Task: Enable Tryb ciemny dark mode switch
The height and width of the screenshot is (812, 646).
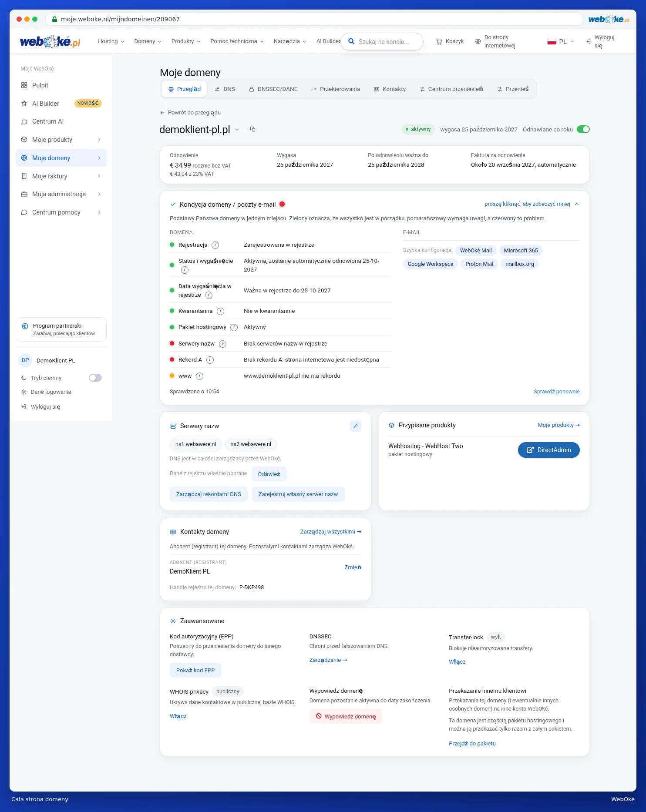Action: tap(95, 378)
